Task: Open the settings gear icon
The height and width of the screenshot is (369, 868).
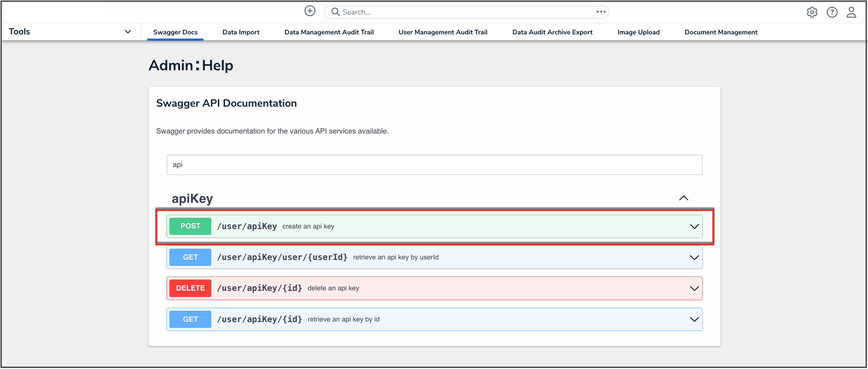Action: tap(812, 12)
